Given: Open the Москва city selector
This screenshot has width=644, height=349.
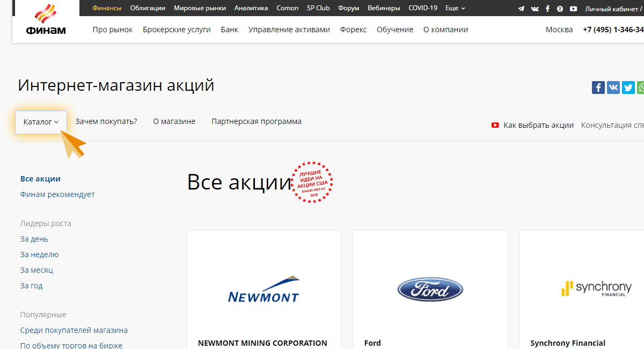Looking at the screenshot, I should 559,30.
